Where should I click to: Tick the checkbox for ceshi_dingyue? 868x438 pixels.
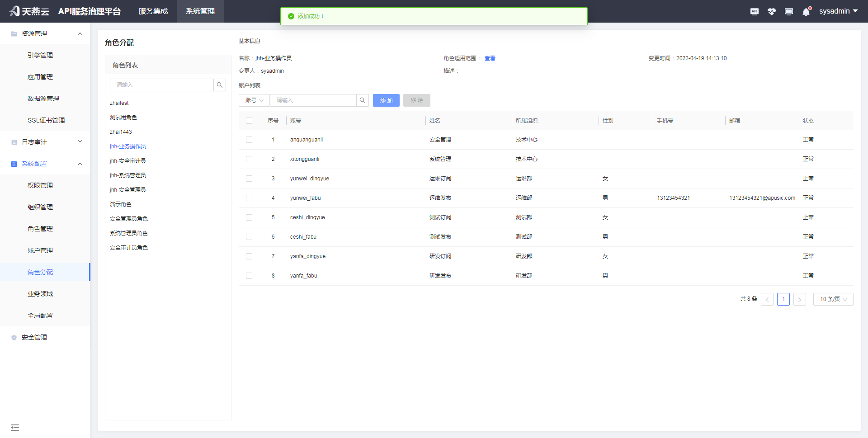(x=249, y=217)
